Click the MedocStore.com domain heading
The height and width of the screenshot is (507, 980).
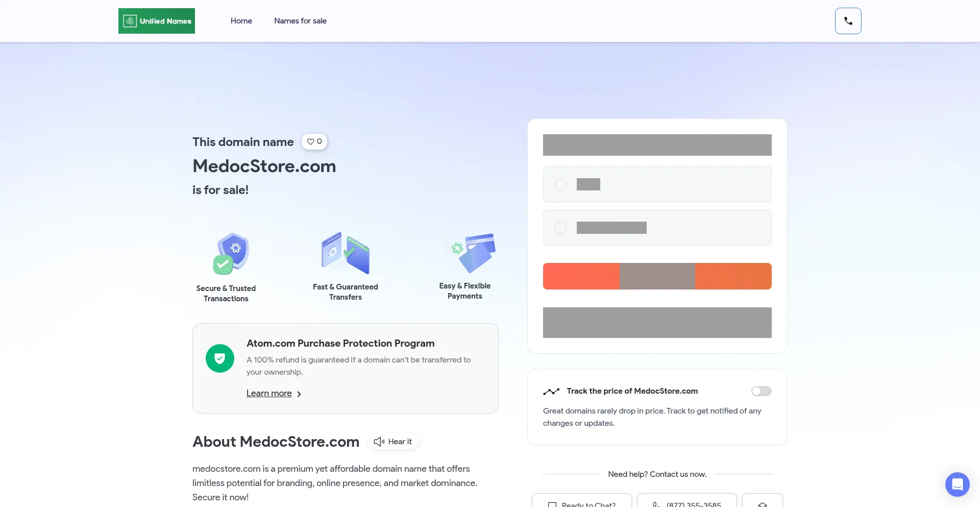[x=264, y=166]
